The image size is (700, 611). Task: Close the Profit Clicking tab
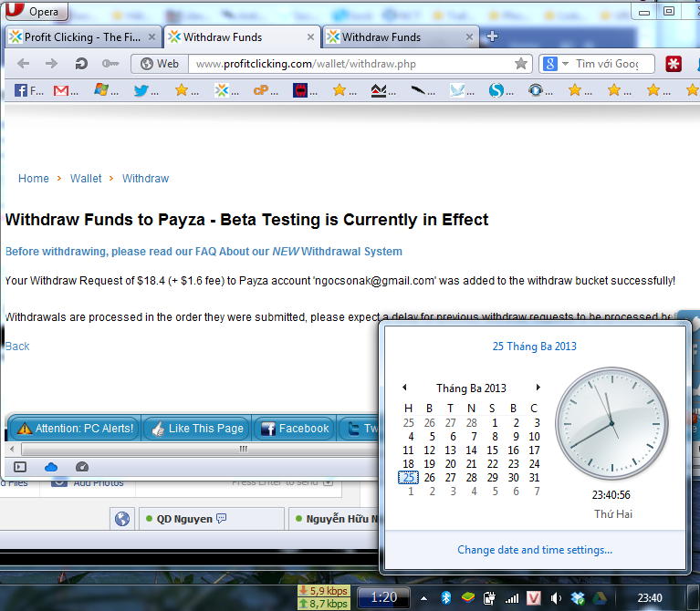151,37
